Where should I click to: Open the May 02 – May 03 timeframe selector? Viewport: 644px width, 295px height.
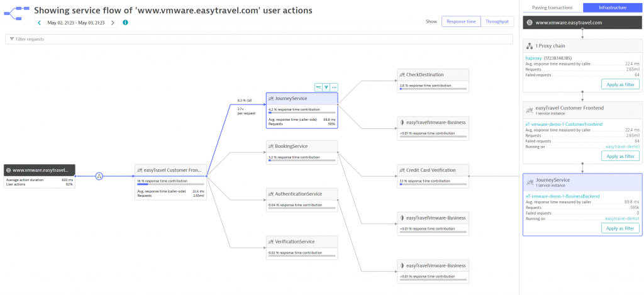click(76, 23)
